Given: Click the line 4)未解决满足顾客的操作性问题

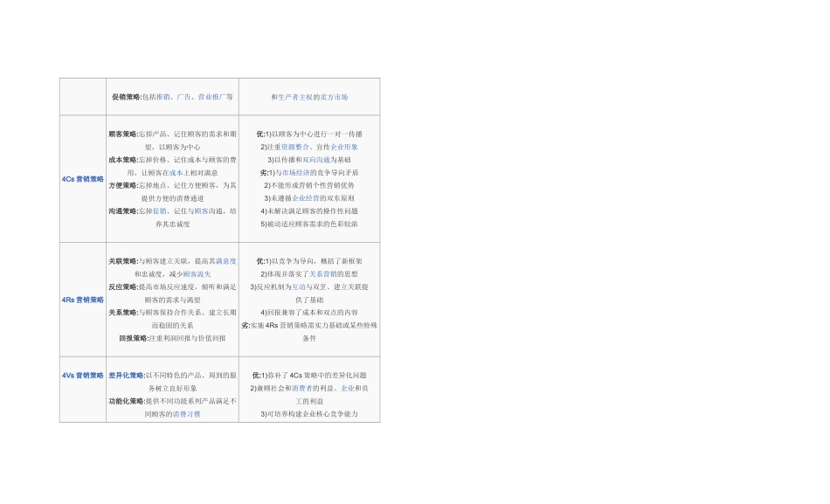Looking at the screenshot, I should click(x=309, y=211).
